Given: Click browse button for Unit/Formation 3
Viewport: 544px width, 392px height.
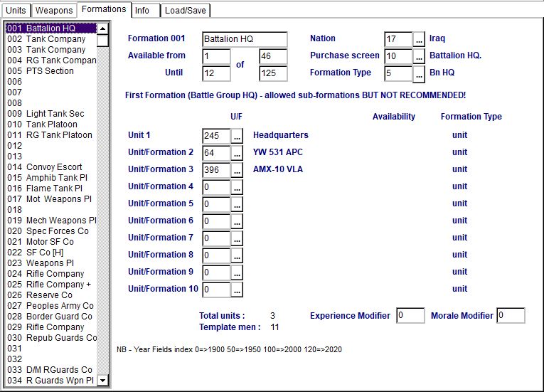Looking at the screenshot, I should (x=238, y=170).
